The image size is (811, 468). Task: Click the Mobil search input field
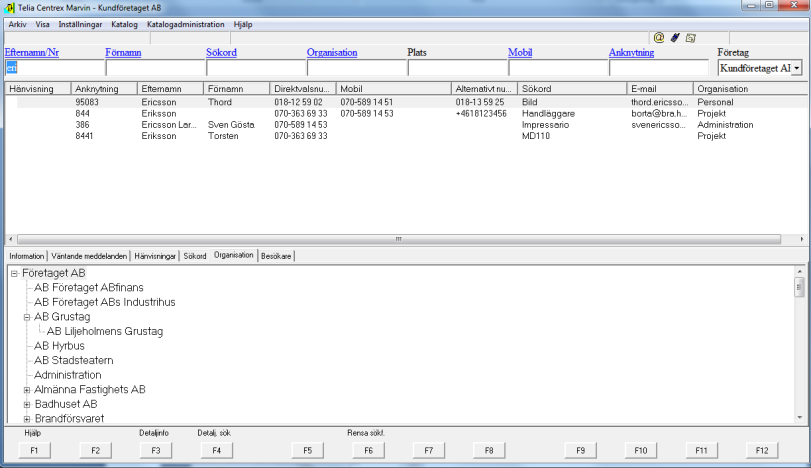558,68
